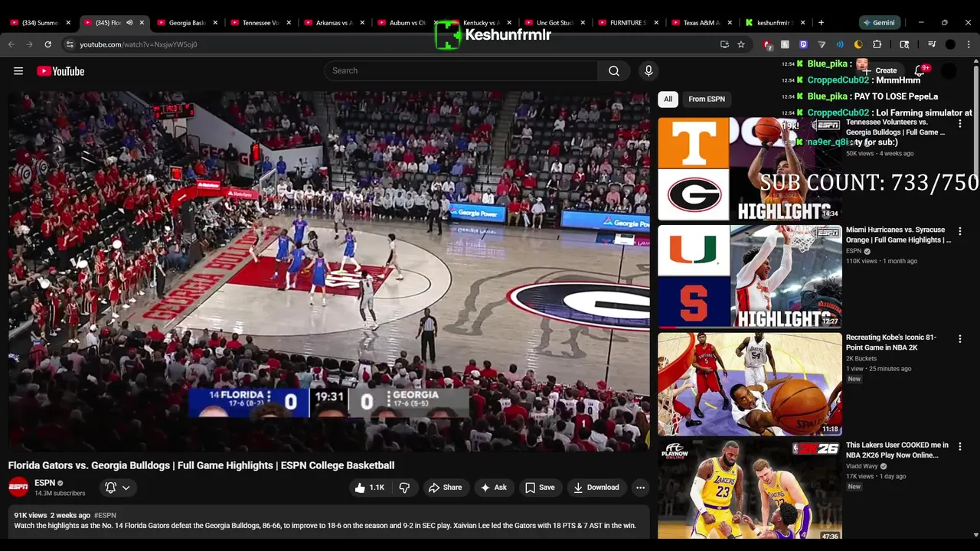Open the YouTube hamburger guide menu
Viewport: 980px width, 551px height.
click(18, 71)
